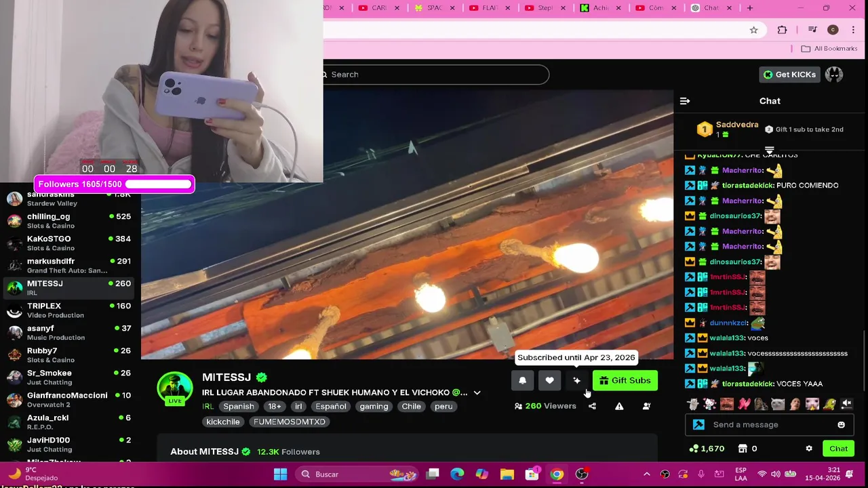Click the Chile tag

click(x=411, y=407)
